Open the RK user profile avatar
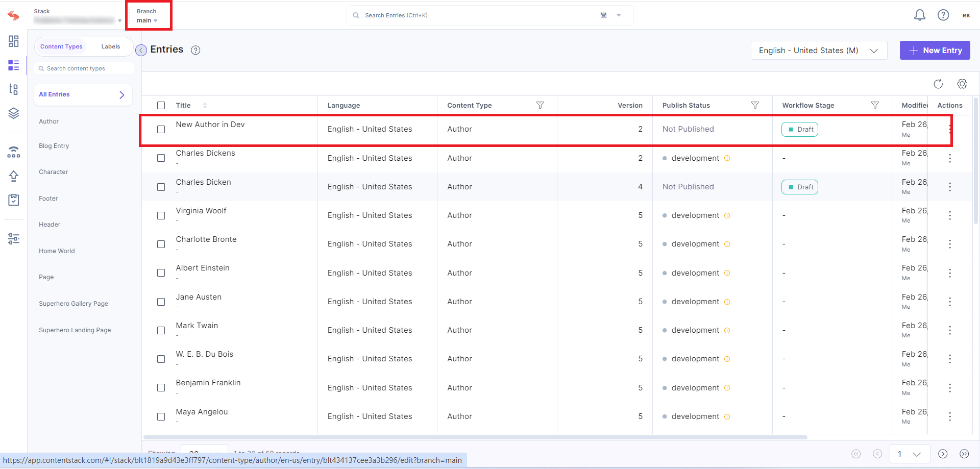The image size is (980, 469). click(x=966, y=15)
